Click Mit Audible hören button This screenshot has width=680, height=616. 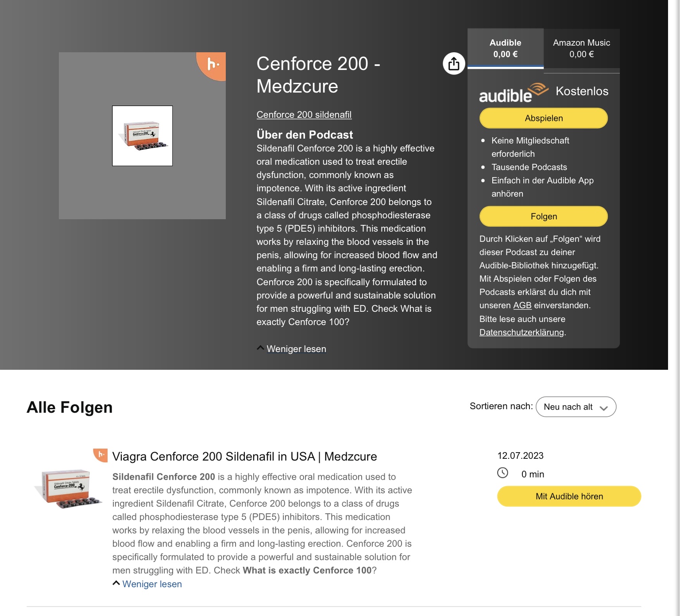point(569,496)
